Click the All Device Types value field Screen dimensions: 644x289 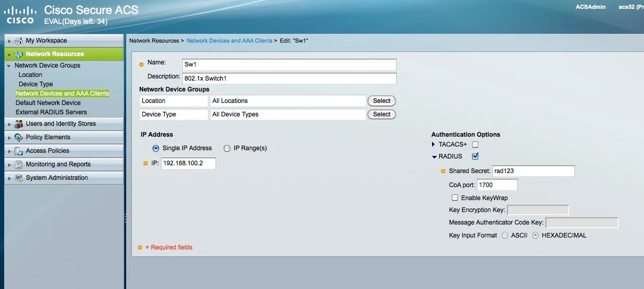(288, 114)
